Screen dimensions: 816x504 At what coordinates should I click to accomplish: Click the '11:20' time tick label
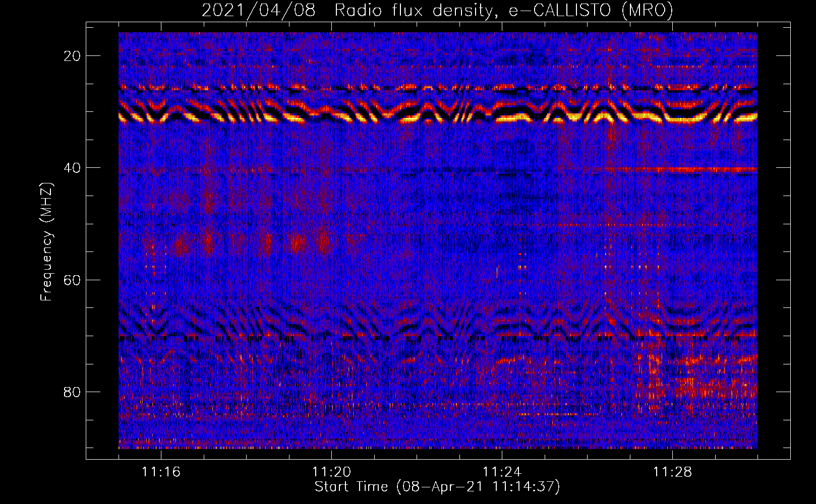click(x=331, y=472)
